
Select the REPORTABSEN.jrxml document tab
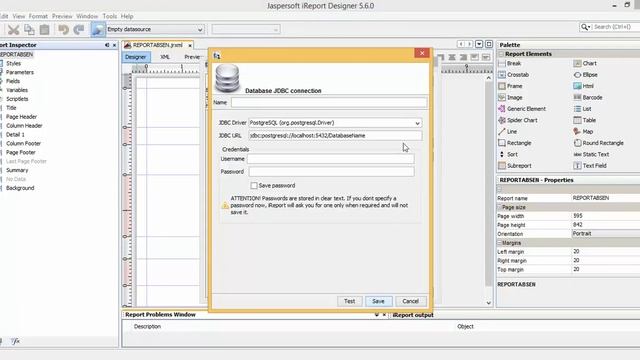coord(157,45)
